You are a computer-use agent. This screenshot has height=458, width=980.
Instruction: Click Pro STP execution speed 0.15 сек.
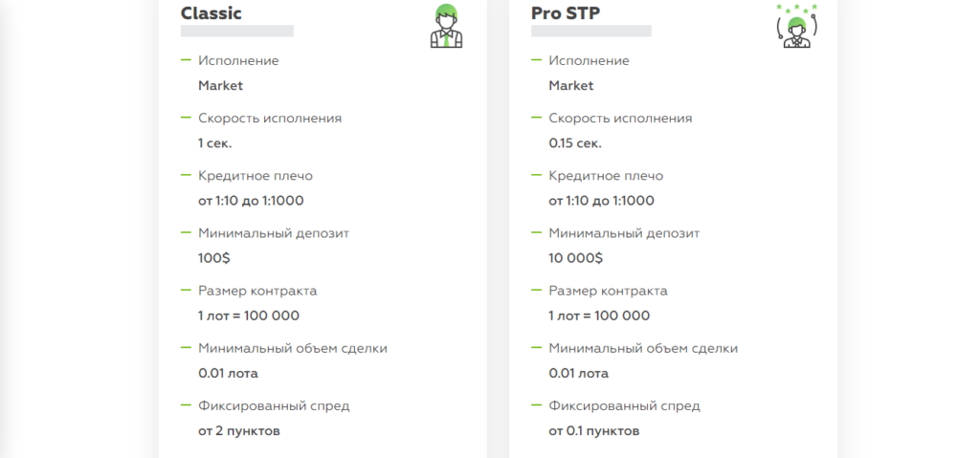click(x=575, y=143)
